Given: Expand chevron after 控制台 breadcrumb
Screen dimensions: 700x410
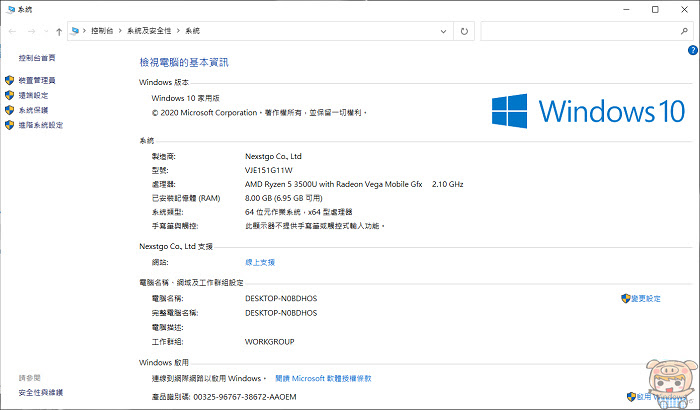Looking at the screenshot, I should (120, 31).
